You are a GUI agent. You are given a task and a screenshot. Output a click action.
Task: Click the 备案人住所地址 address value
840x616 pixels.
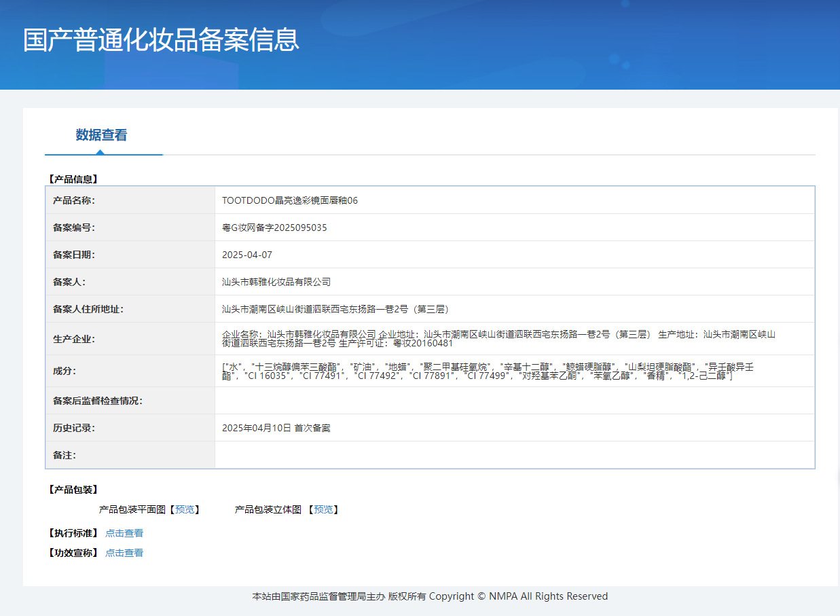pos(336,309)
